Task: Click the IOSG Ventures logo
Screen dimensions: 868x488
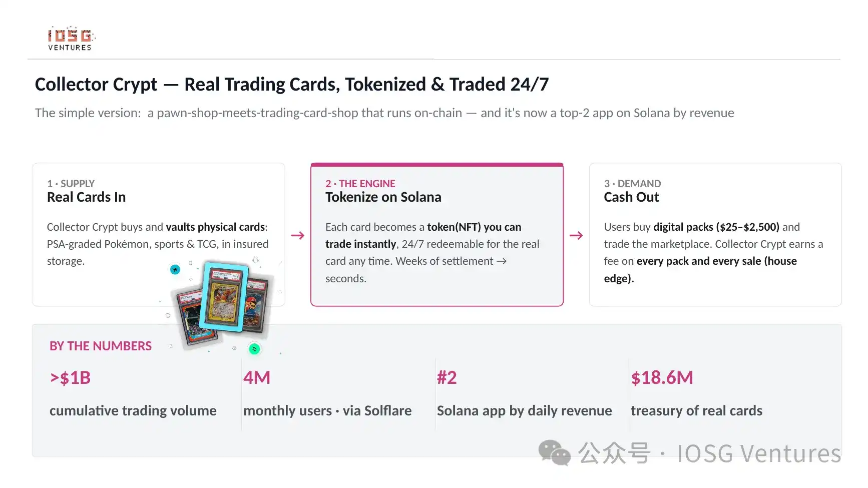Action: (x=71, y=39)
